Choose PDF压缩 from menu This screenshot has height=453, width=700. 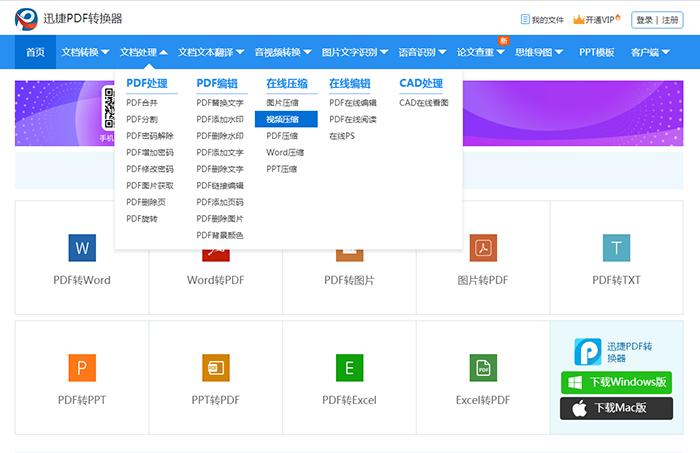click(282, 136)
